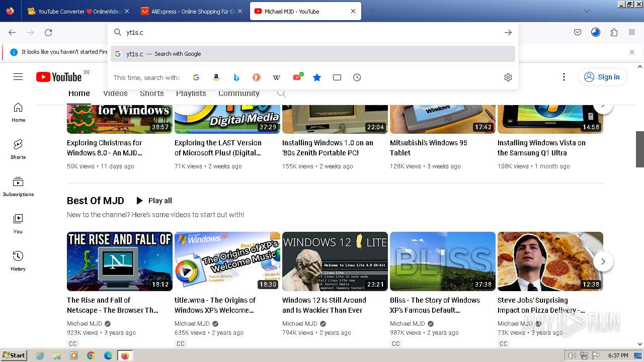Open title.wma Welcome Music video thumbnail
644x362 pixels.
(x=227, y=261)
